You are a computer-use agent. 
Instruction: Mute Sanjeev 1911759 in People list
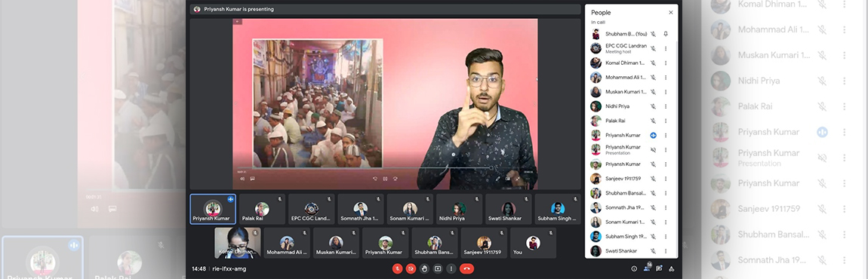[653, 179]
